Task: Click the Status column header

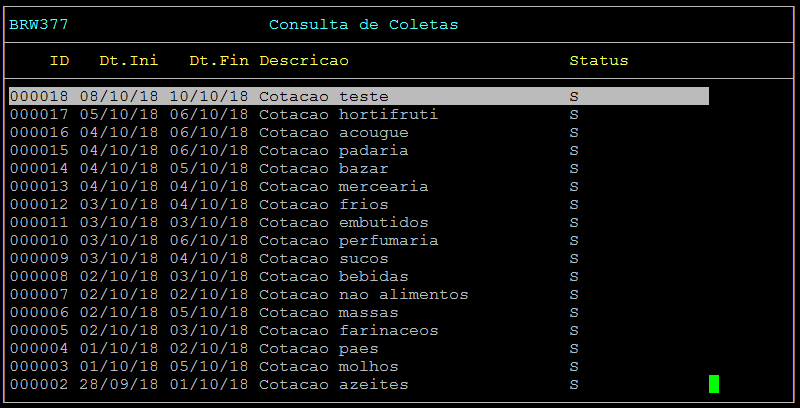Action: click(x=598, y=61)
